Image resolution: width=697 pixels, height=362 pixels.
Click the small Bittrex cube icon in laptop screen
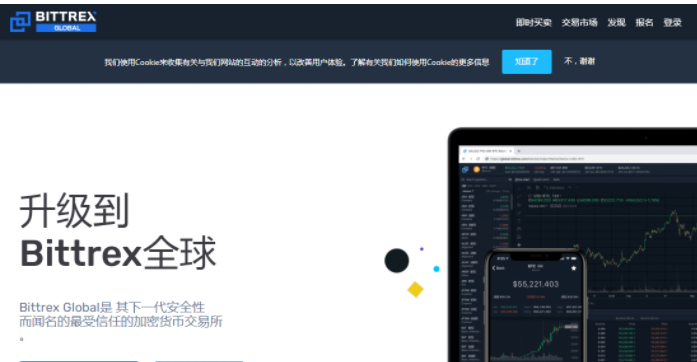point(465,169)
